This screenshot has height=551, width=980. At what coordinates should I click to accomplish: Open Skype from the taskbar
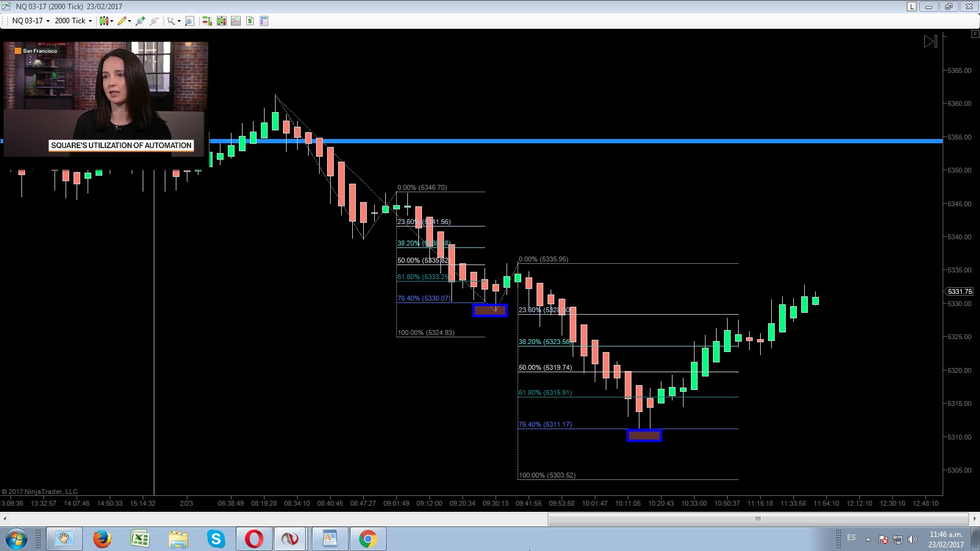(x=216, y=539)
